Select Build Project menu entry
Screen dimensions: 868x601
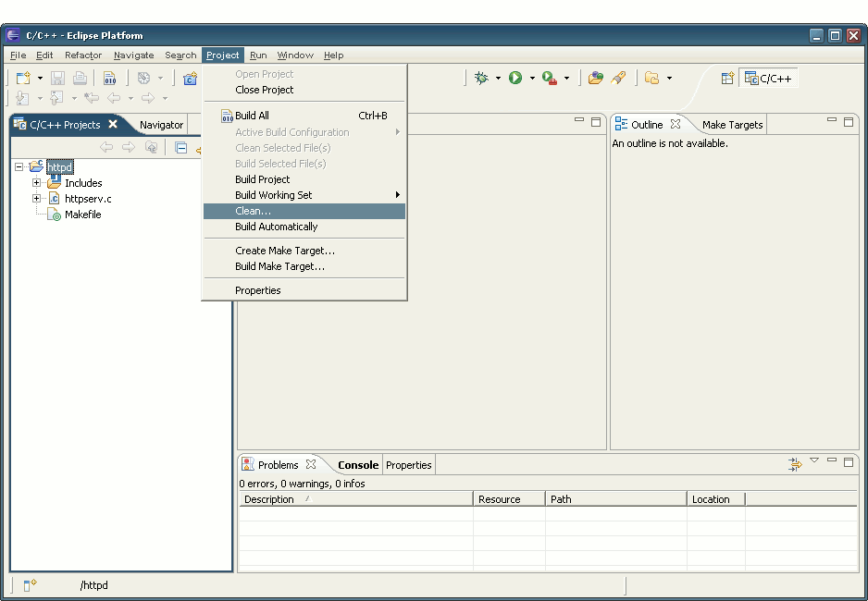304,179
